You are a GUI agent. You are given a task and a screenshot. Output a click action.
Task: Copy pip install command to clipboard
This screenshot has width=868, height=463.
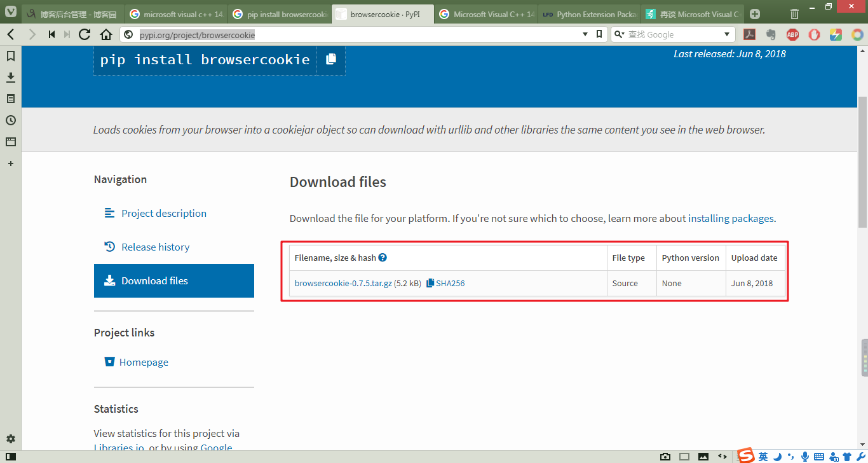point(331,59)
